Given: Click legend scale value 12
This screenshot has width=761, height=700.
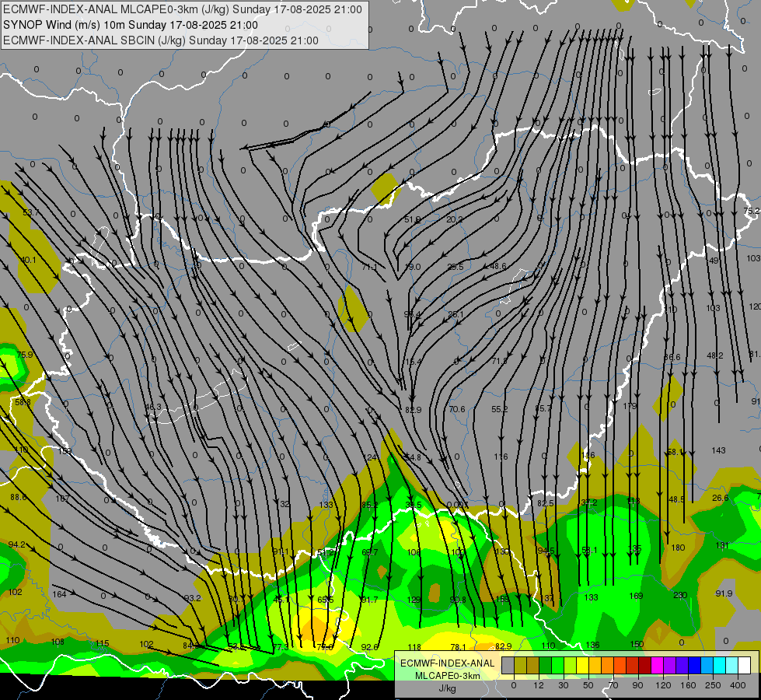Looking at the screenshot, I should click(x=538, y=685).
